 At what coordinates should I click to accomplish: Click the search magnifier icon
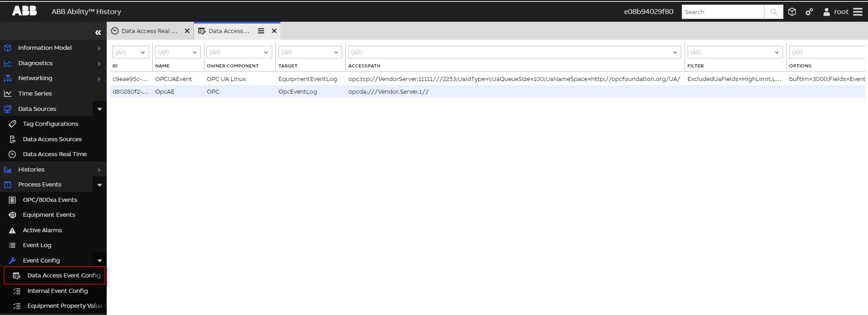click(x=774, y=12)
